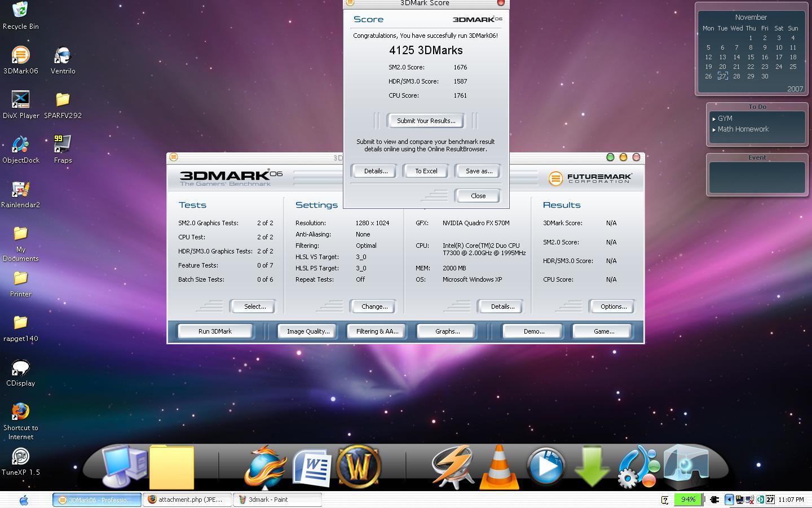Open the My Documents folder
The height and width of the screenshot is (508, 812).
point(20,243)
